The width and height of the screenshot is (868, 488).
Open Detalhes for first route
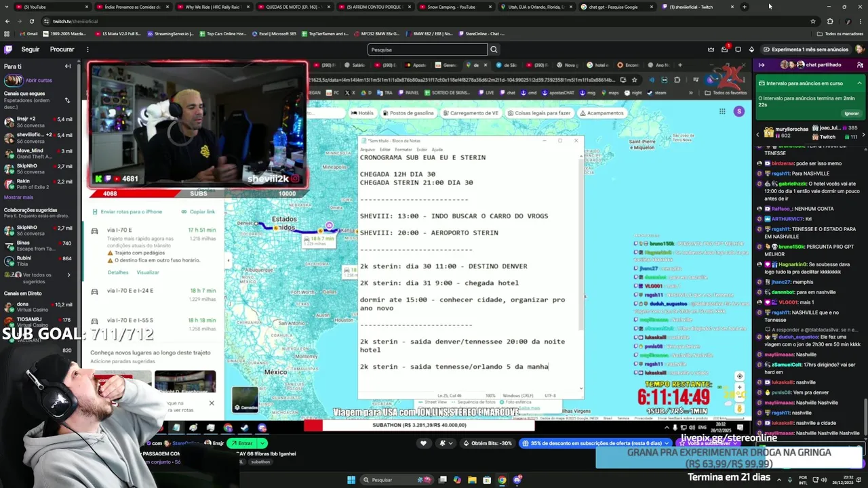click(118, 272)
